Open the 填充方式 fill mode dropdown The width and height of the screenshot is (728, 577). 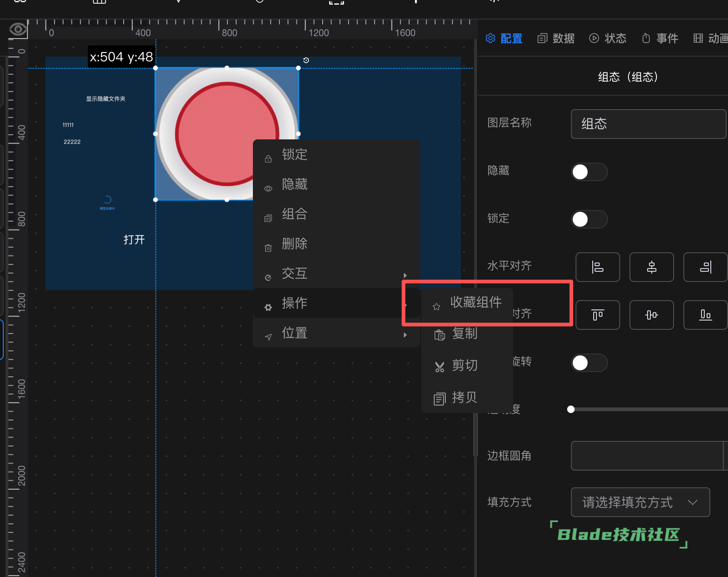(640, 502)
